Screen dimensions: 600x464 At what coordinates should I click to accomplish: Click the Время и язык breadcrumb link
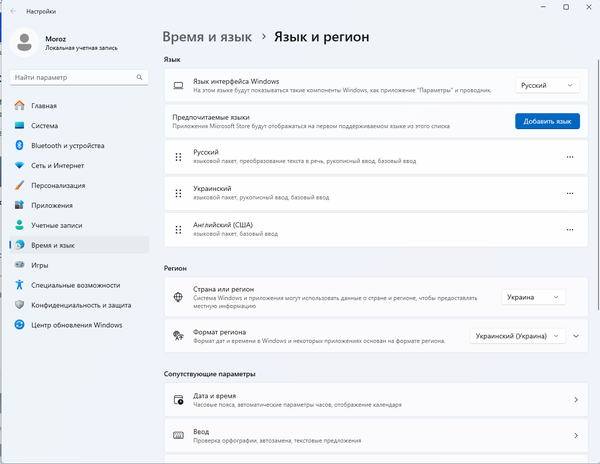coord(207,37)
